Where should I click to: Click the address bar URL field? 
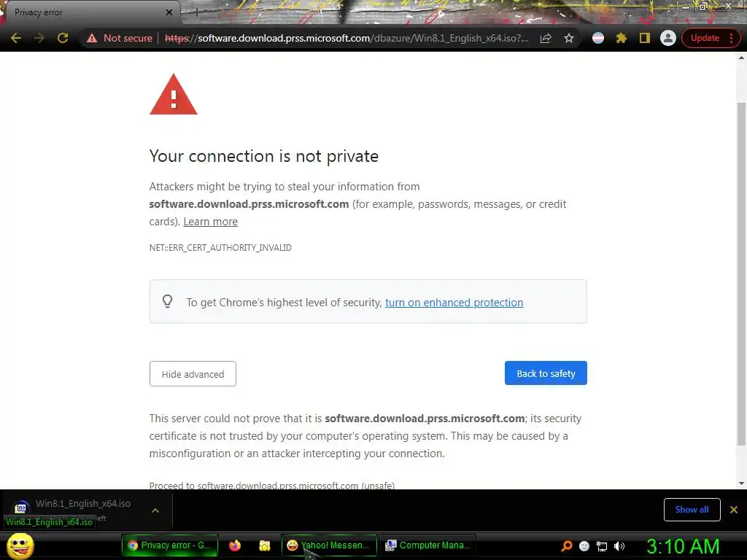click(347, 38)
